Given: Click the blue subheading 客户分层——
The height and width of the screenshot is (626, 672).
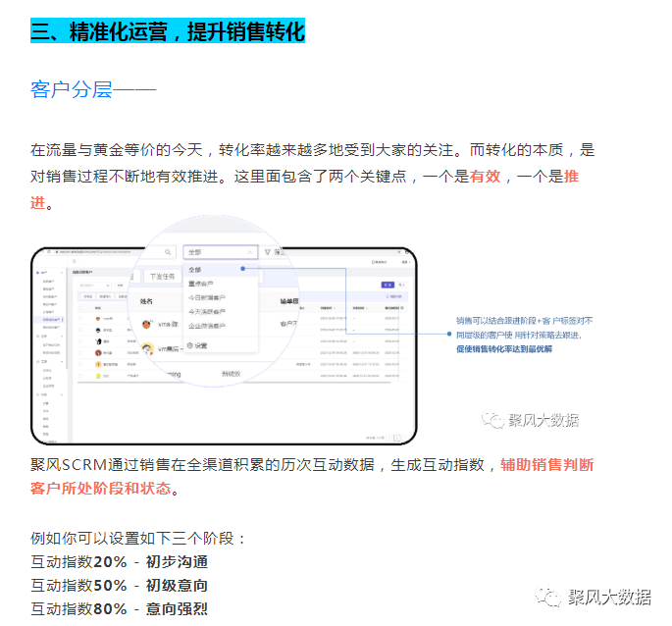Looking at the screenshot, I should point(93,89).
